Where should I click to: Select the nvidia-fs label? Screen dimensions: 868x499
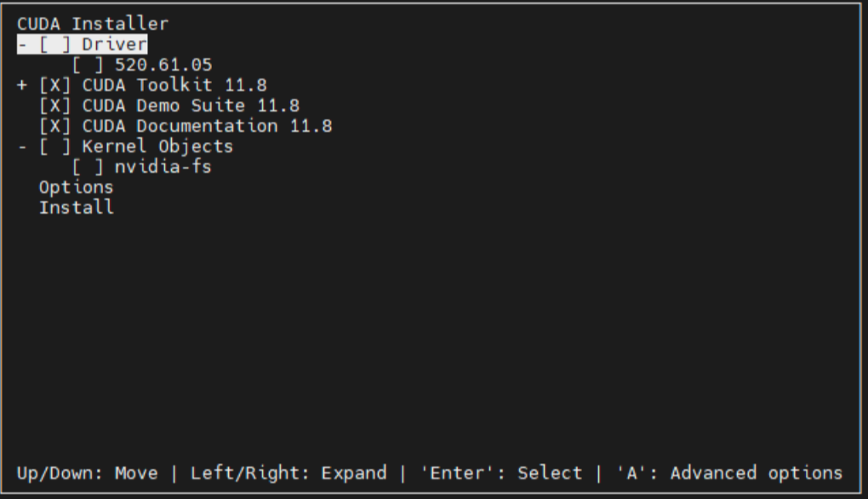163,167
